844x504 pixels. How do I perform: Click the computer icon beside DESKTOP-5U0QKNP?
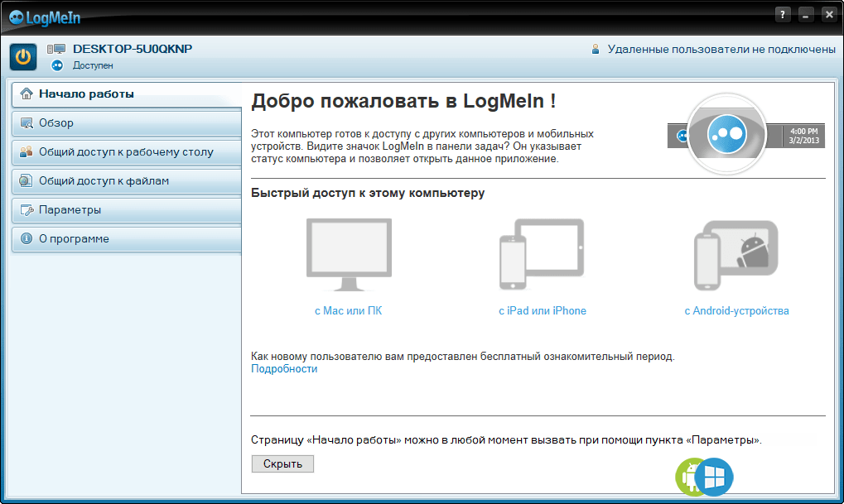click(56, 49)
